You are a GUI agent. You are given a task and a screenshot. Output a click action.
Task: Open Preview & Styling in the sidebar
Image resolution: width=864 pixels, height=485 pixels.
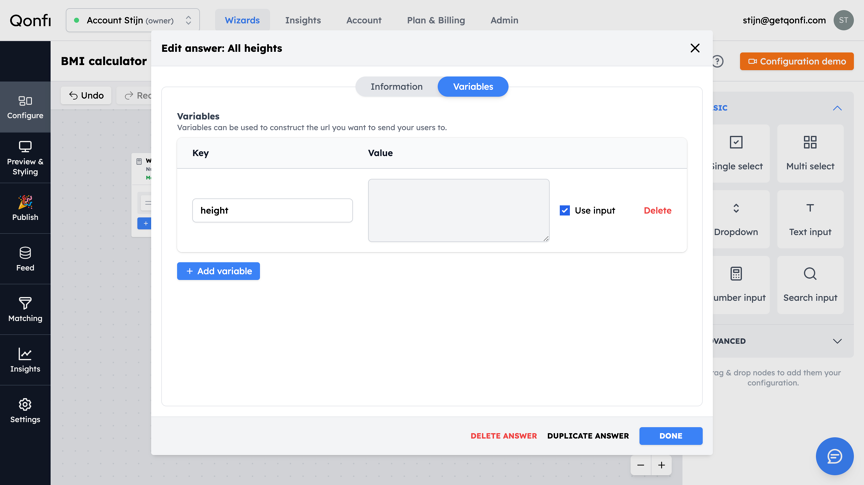tap(25, 158)
